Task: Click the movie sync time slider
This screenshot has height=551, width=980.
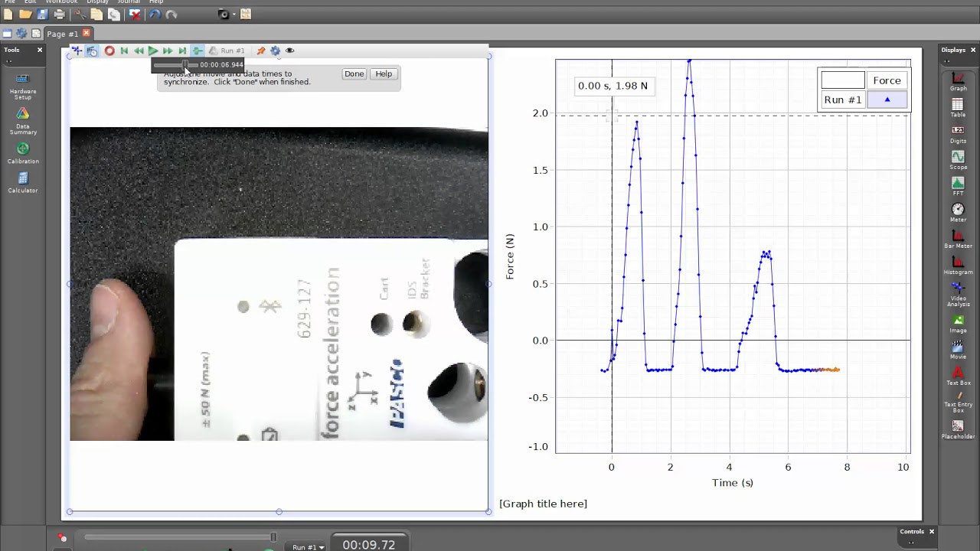Action: point(175,65)
